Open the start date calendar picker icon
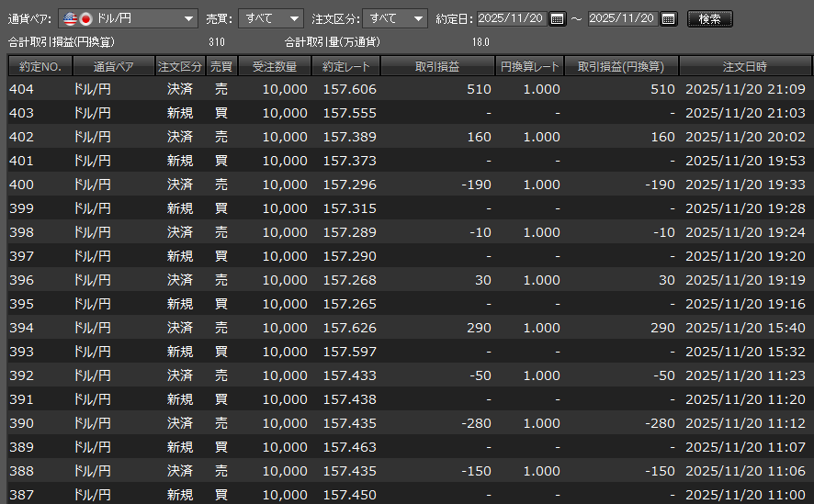The height and width of the screenshot is (504, 814). [558, 18]
